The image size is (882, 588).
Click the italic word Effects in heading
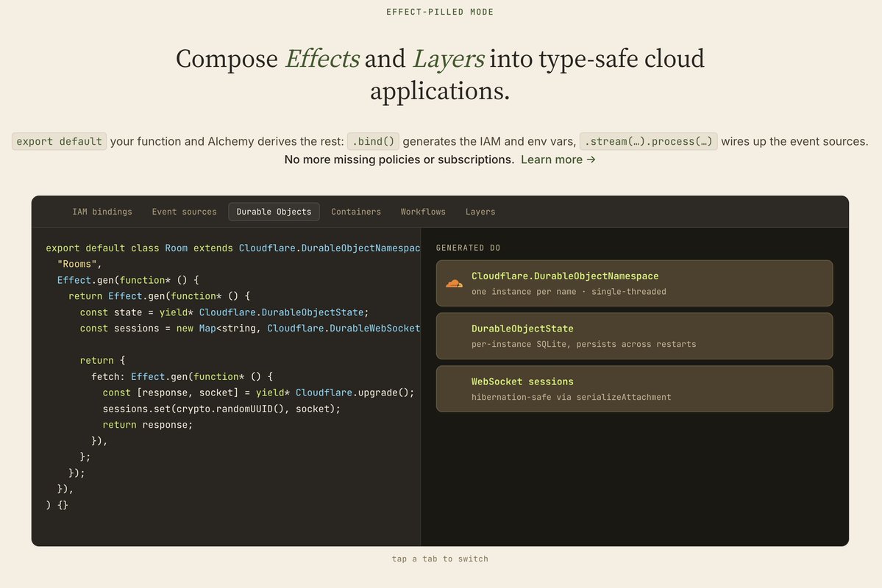(x=322, y=59)
